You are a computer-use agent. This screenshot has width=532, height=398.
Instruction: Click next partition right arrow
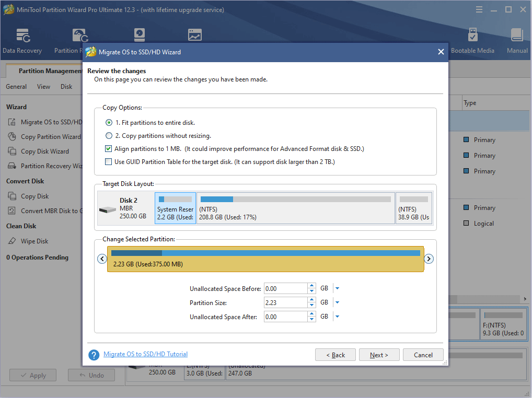[429, 259]
